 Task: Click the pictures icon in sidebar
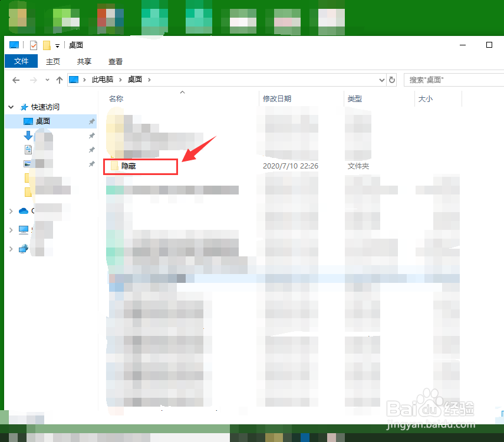pyautogui.click(x=27, y=164)
